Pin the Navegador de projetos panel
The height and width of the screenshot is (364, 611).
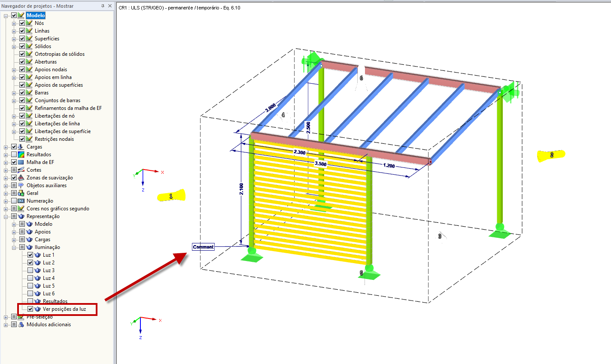(x=103, y=6)
